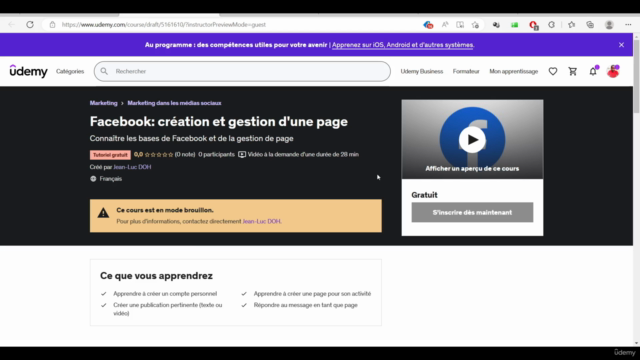Screen dimensions: 640x360
Task: Close the purple promo banner
Action: click(x=621, y=45)
